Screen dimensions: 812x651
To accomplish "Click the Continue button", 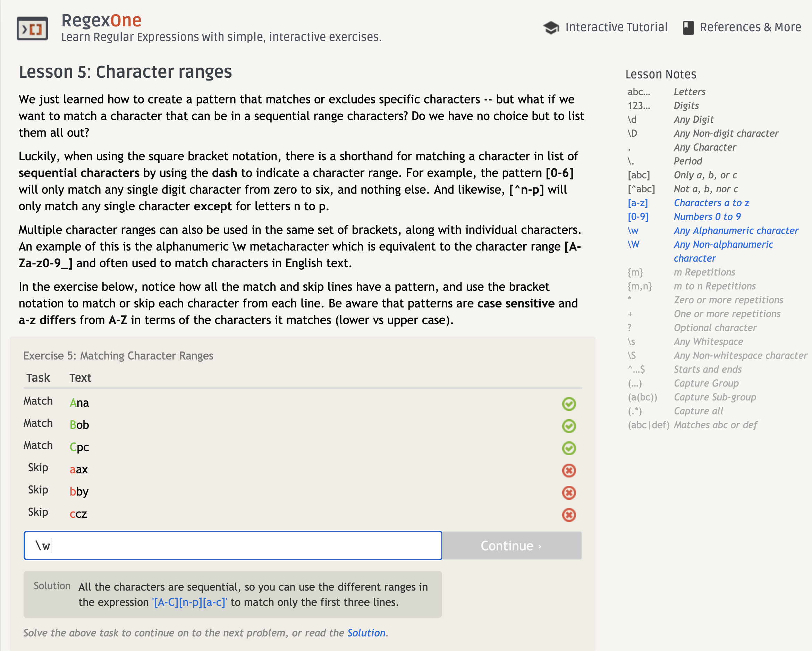I will 512,546.
